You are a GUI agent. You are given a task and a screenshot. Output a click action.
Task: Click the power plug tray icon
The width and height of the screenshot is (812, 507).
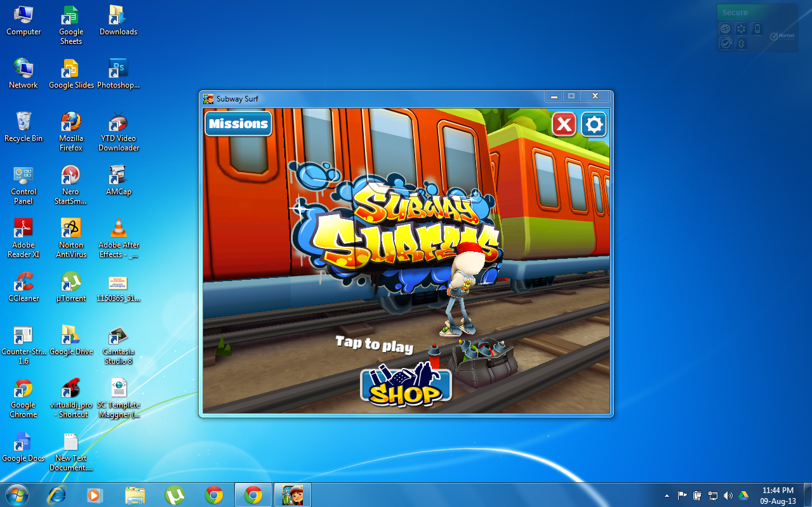698,496
